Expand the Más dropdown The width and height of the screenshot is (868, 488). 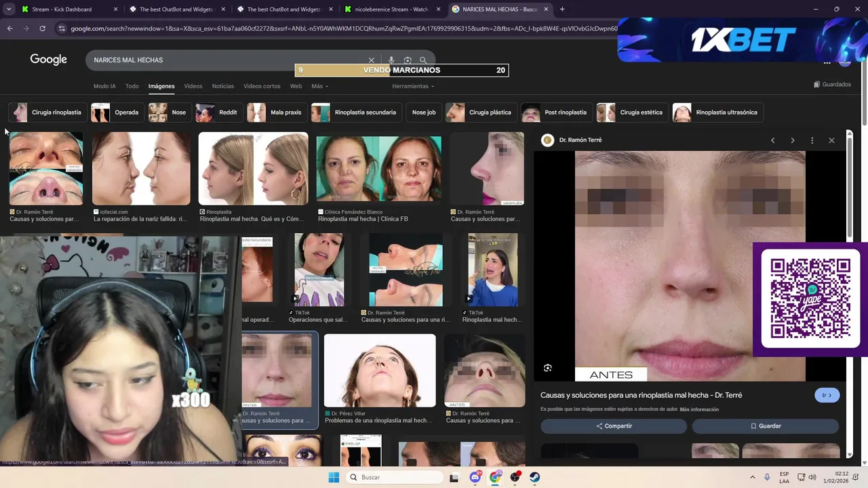(319, 86)
